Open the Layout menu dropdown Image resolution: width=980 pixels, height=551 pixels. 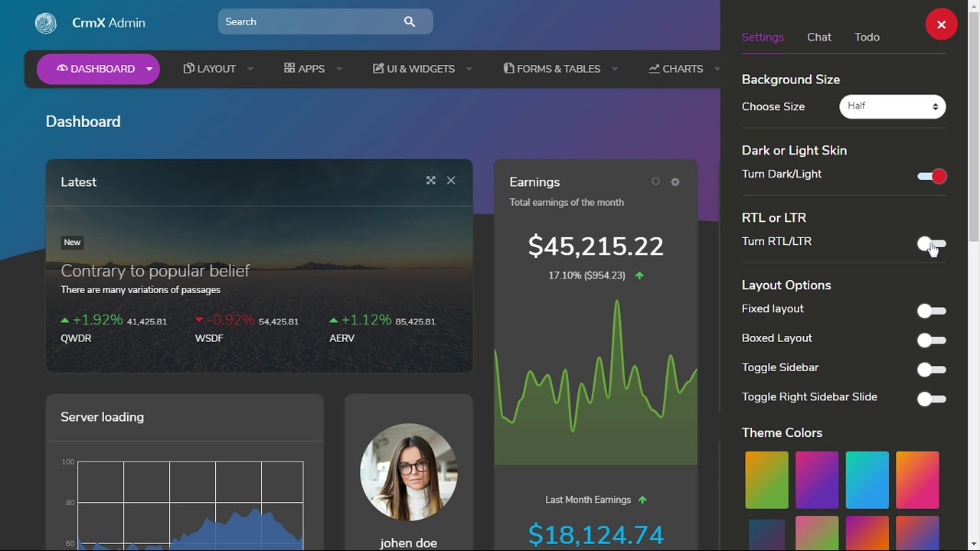click(x=218, y=69)
